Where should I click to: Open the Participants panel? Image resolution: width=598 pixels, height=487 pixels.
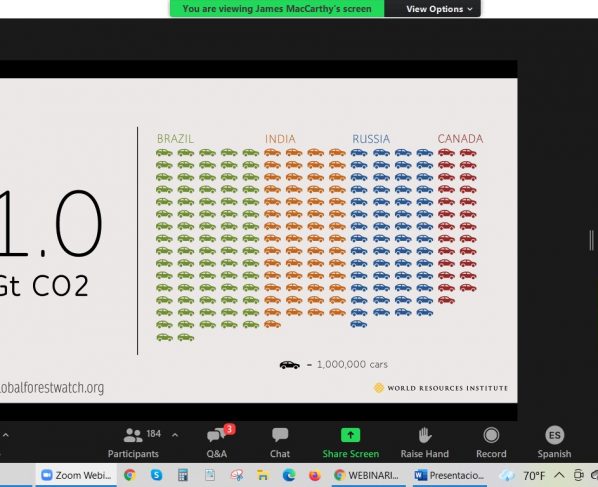tap(133, 442)
